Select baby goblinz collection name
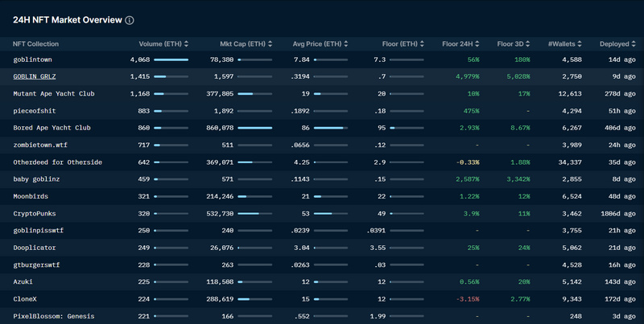 [36, 179]
